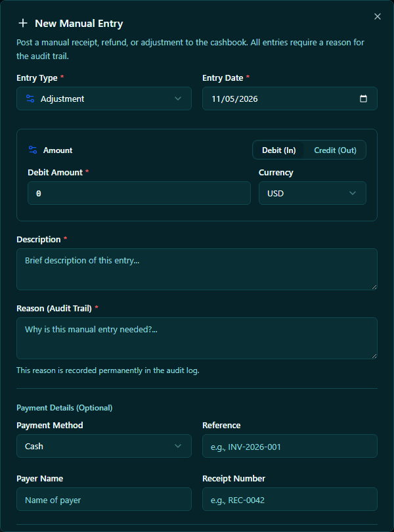Screen dimensions: 394x532
Task: Open the Entry Type dropdown
Action: click(104, 99)
